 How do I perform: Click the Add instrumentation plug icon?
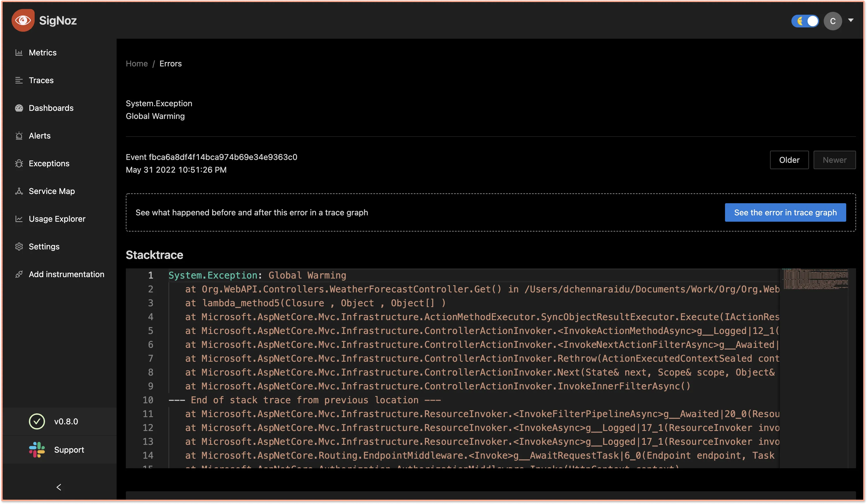19,274
